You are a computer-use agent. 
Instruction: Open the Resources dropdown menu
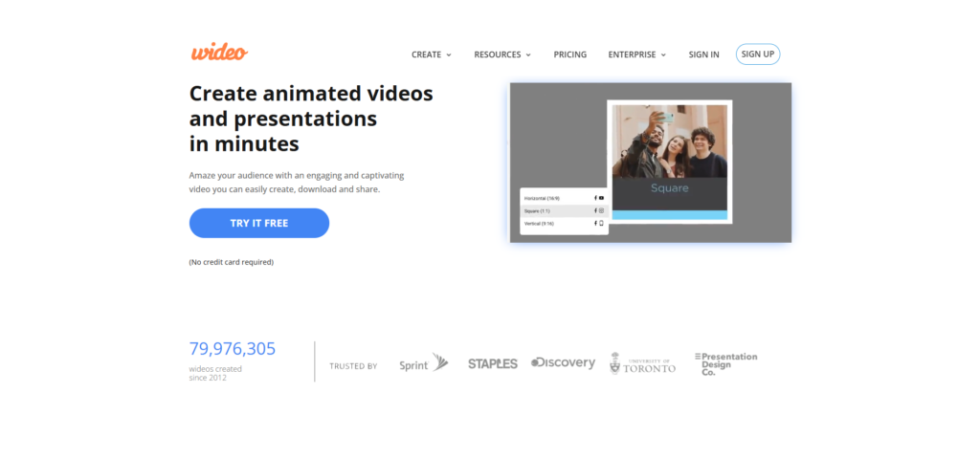click(501, 55)
